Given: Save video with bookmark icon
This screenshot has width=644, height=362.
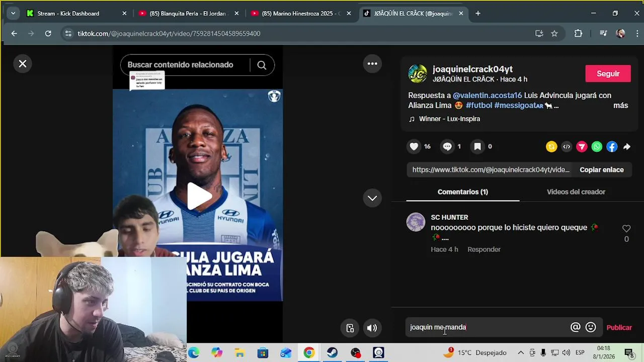Looking at the screenshot, I should click(477, 146).
